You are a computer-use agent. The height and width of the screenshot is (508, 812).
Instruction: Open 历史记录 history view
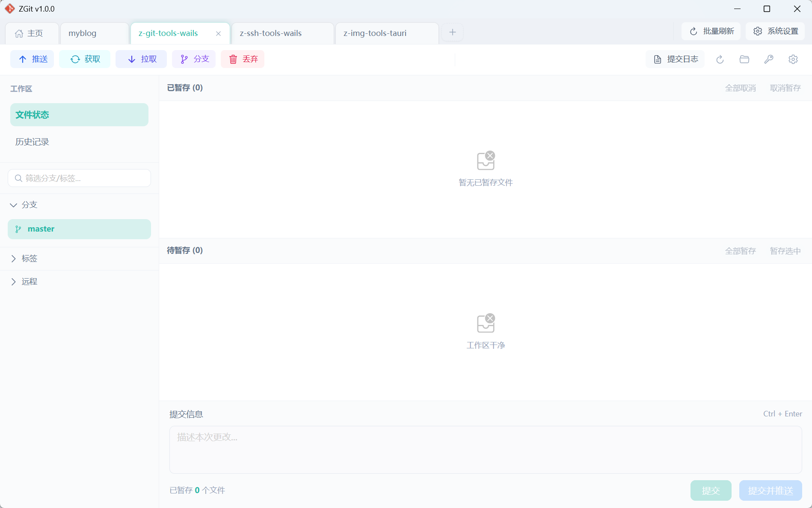tap(79, 142)
